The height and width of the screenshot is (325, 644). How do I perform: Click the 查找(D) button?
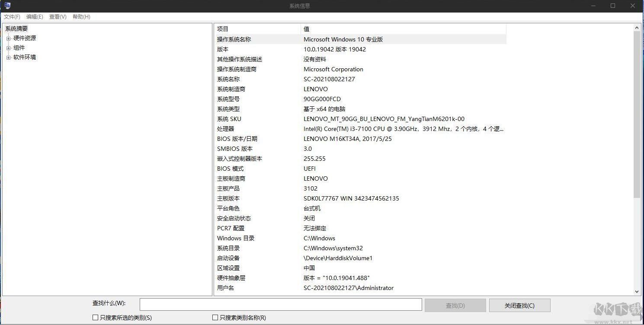pyautogui.click(x=455, y=305)
